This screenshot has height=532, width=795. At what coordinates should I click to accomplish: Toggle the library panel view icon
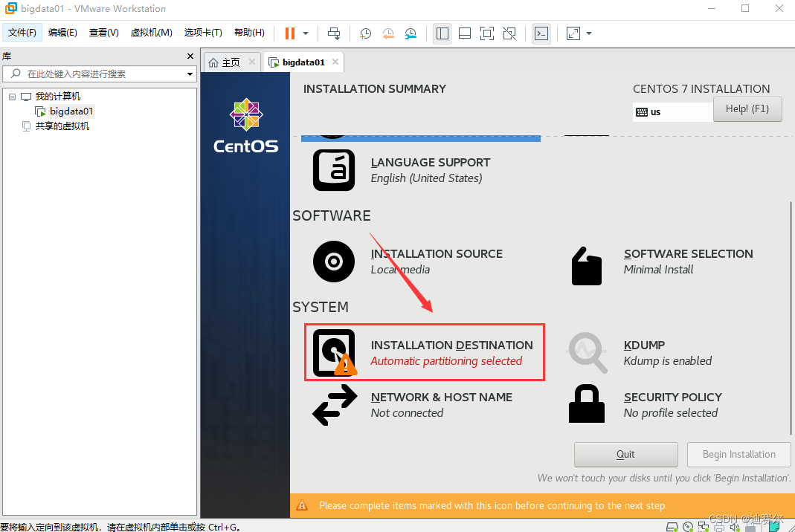(442, 33)
